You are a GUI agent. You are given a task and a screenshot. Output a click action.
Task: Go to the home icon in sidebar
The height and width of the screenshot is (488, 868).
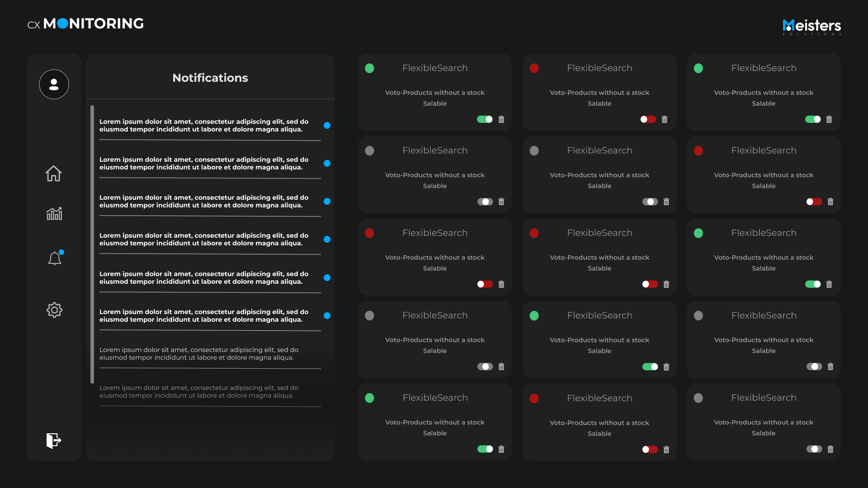point(54,174)
